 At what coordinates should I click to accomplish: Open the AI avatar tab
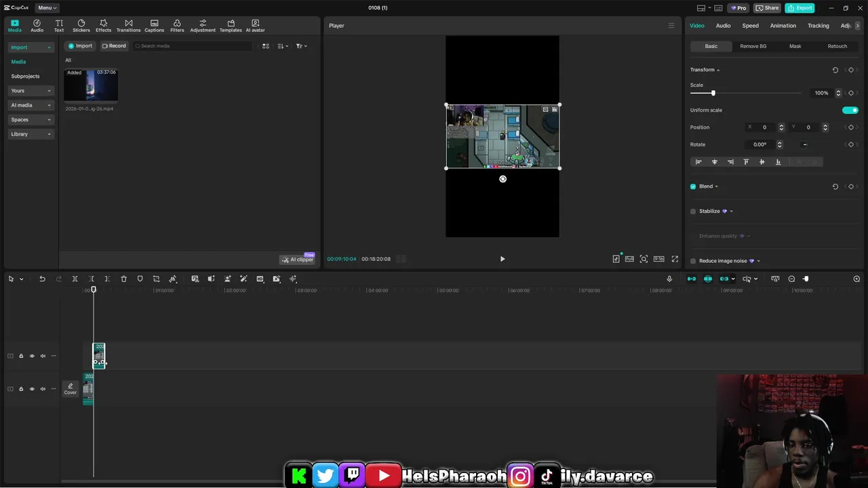point(255,26)
